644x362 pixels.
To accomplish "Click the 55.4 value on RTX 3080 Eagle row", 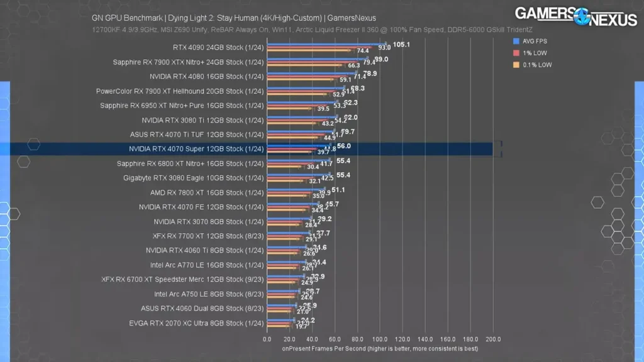I will [343, 175].
